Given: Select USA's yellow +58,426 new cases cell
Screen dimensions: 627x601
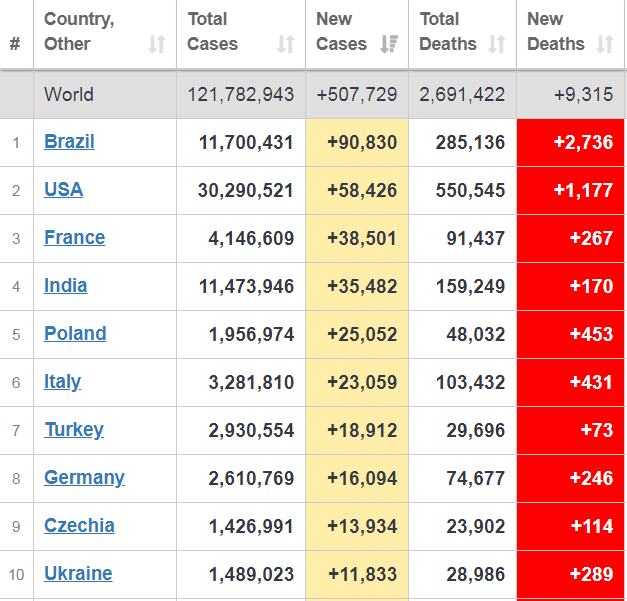Looking at the screenshot, I should point(357,190).
